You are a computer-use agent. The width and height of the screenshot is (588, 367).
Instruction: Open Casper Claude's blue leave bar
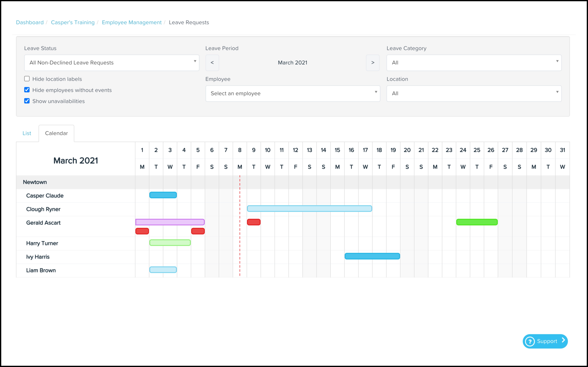point(163,195)
